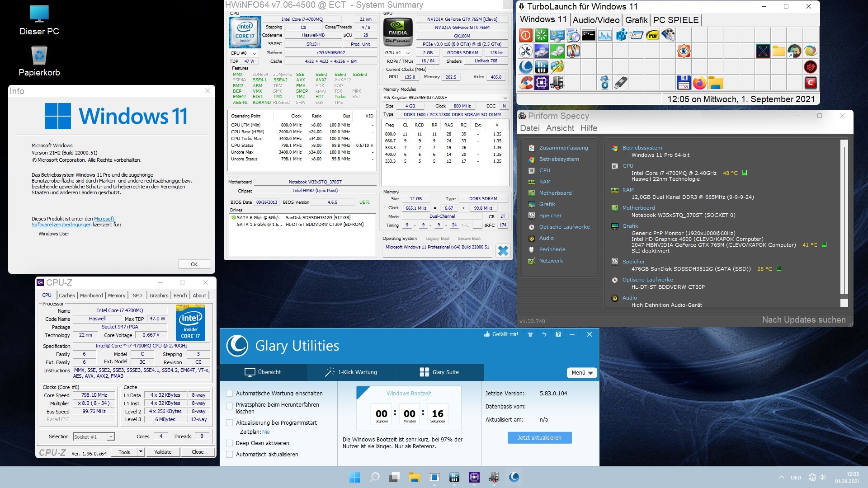Image resolution: width=868 pixels, height=488 pixels.
Task: Click the Microsoft Edge icon in TurboLaunch
Action: click(810, 51)
